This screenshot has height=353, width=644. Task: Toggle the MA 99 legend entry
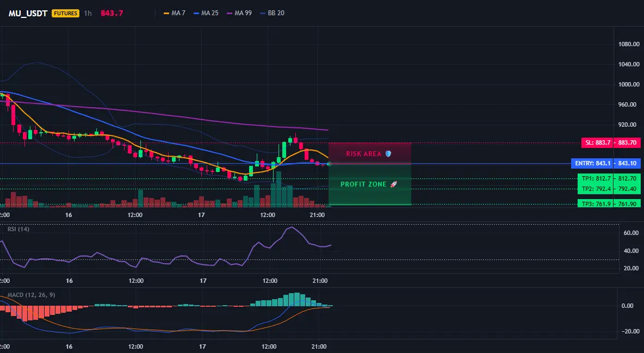pyautogui.click(x=239, y=13)
